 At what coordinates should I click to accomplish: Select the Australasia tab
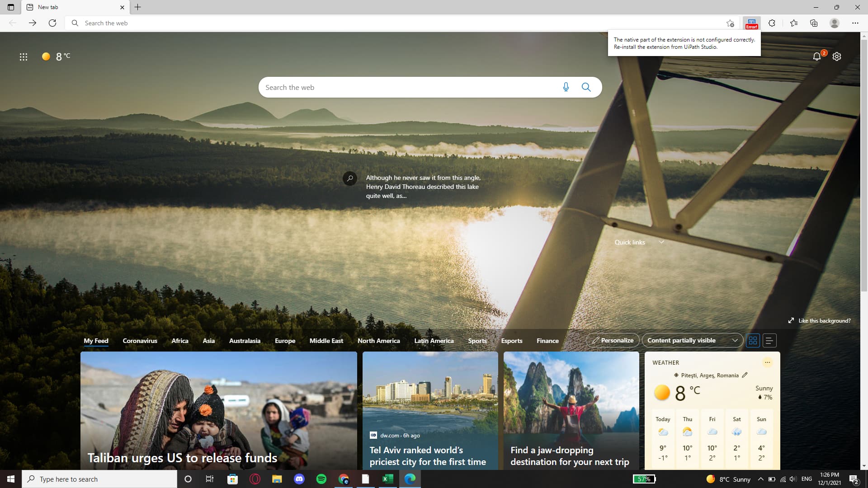click(245, 341)
